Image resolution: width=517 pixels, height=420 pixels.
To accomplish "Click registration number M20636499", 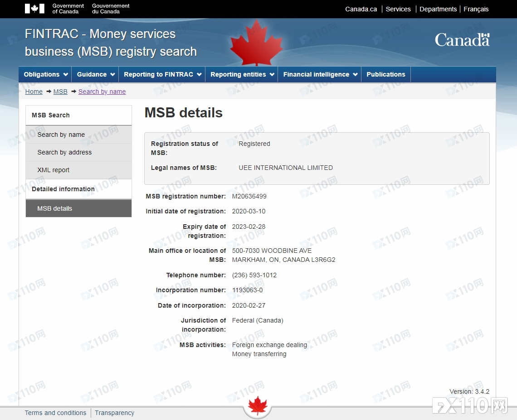I will [249, 196].
